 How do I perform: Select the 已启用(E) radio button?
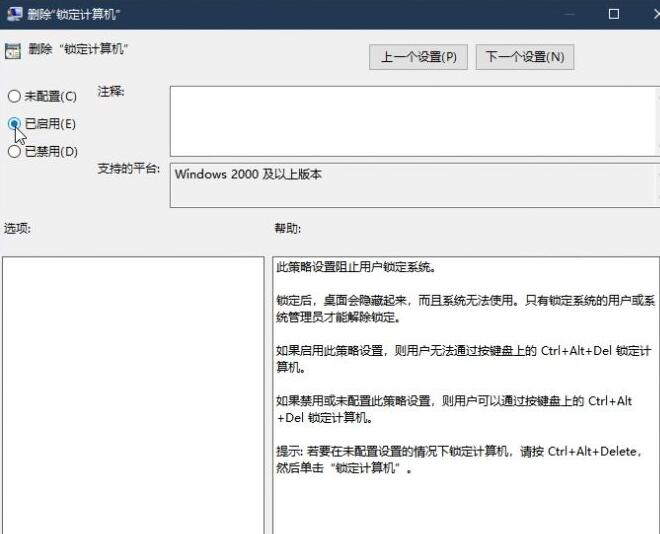[x=14, y=124]
